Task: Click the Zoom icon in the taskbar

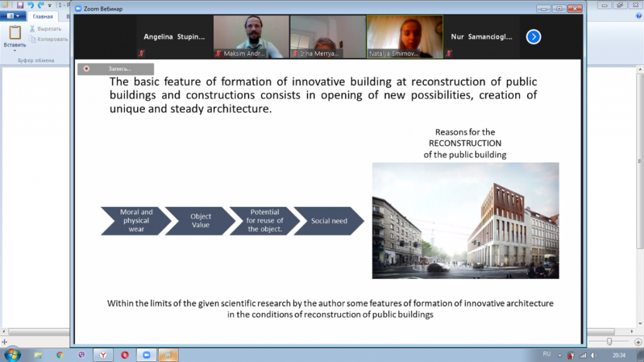Action: [147, 355]
